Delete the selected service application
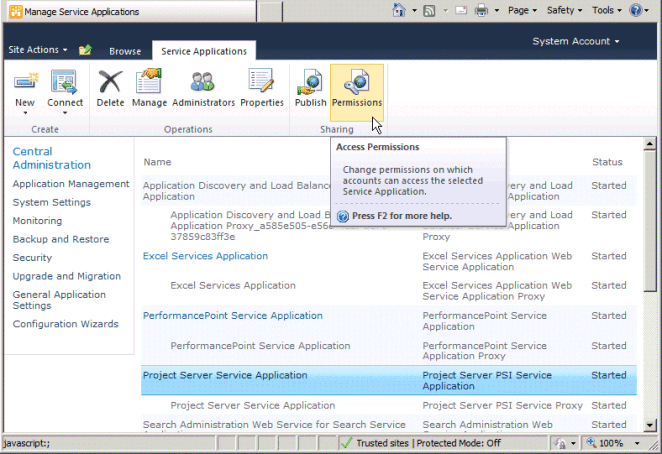Viewport: 662px width, 454px height. (x=110, y=88)
